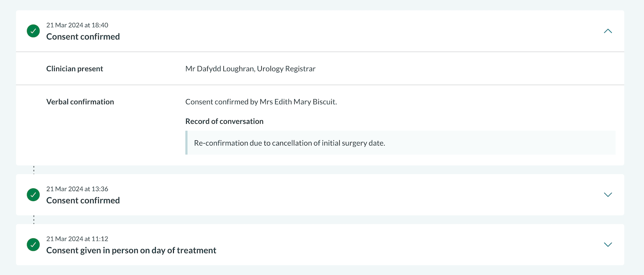Expand the 13:36 Consent confirmed entry
644x275 pixels.
click(608, 195)
